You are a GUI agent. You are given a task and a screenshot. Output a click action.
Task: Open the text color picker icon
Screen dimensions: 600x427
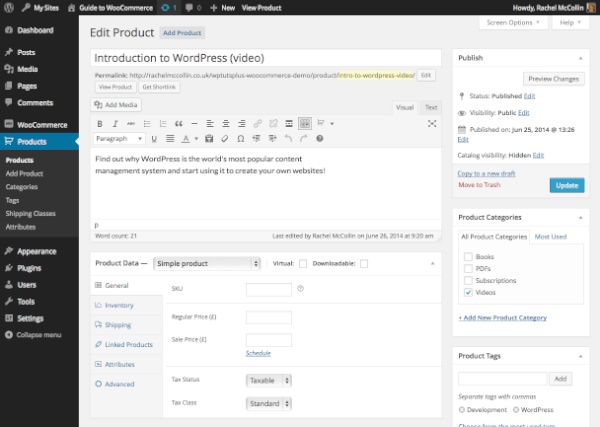pos(186,139)
